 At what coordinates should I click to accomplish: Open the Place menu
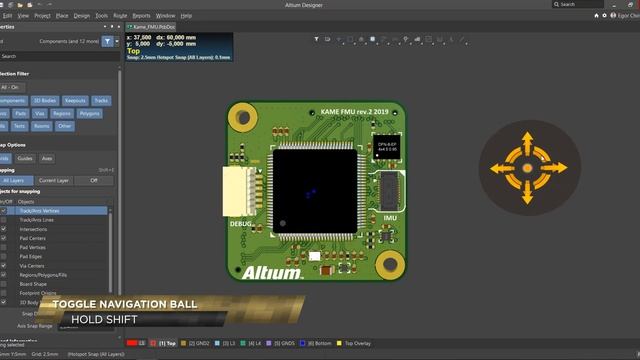[62, 16]
